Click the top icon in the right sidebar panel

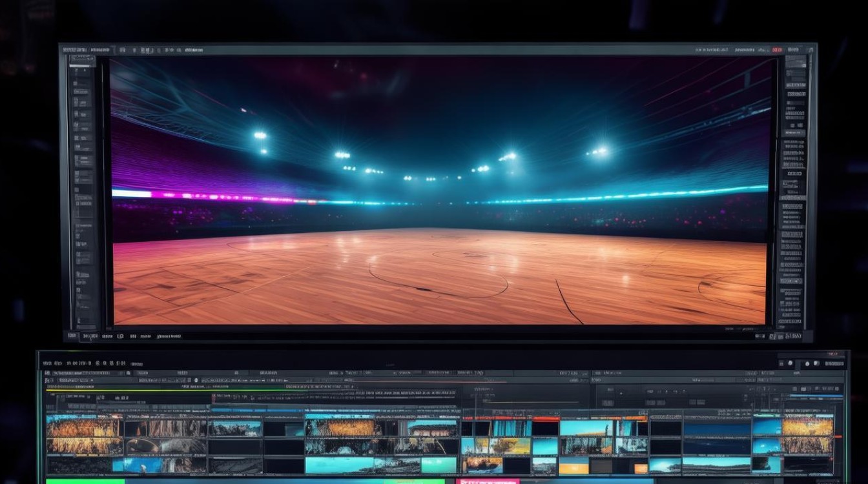(796, 62)
